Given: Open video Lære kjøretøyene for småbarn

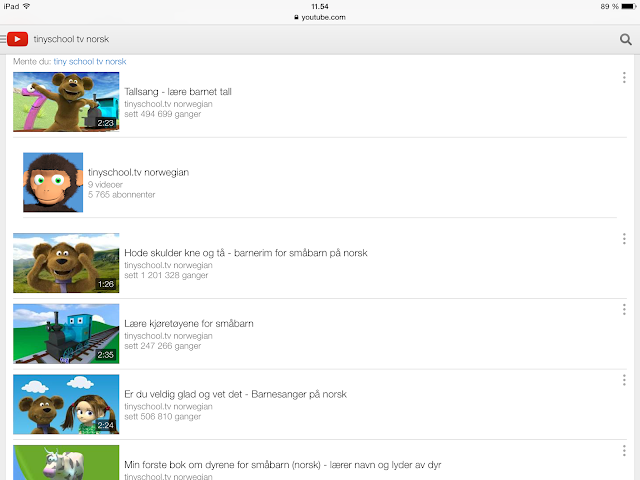Looking at the screenshot, I should point(189,323).
